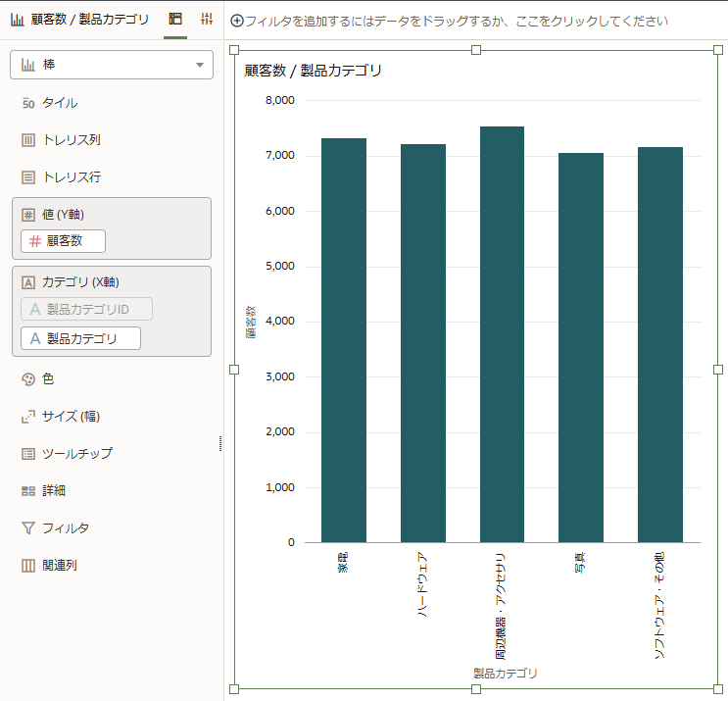
Task: Click the ツールチップ section icon
Action: (28, 454)
